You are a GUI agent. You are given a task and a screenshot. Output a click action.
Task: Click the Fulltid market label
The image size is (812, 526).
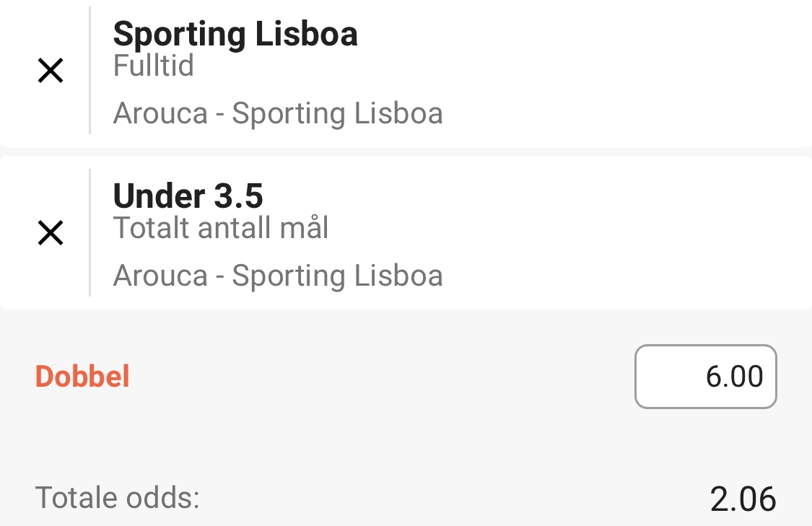(153, 66)
